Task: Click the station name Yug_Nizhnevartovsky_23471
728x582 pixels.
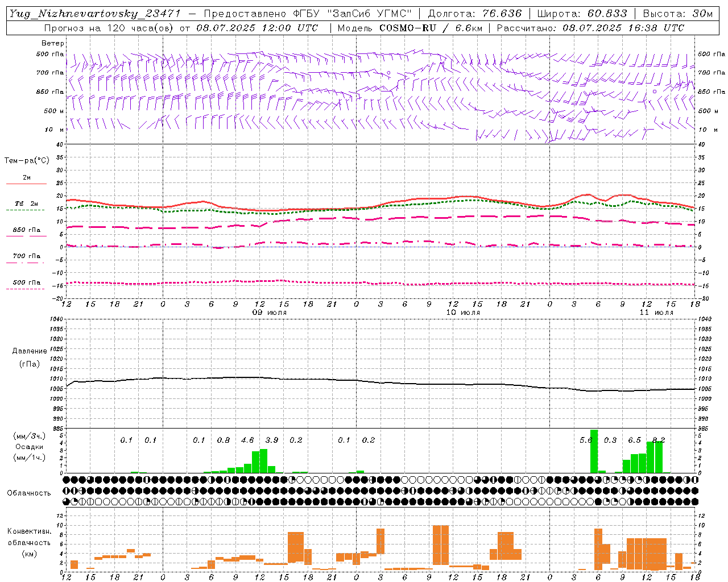Action: [95, 14]
